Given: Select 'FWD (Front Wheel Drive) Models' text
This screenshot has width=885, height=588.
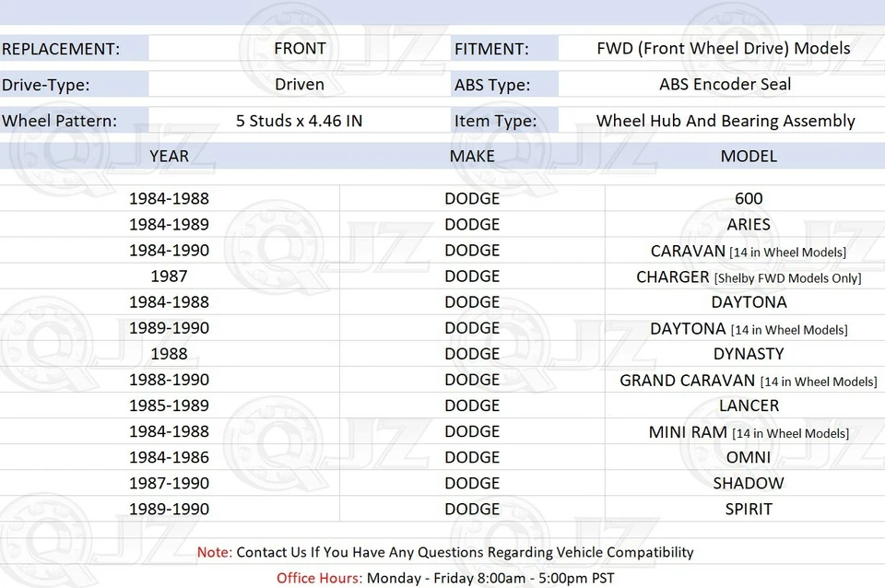Looking at the screenshot, I should tap(724, 49).
